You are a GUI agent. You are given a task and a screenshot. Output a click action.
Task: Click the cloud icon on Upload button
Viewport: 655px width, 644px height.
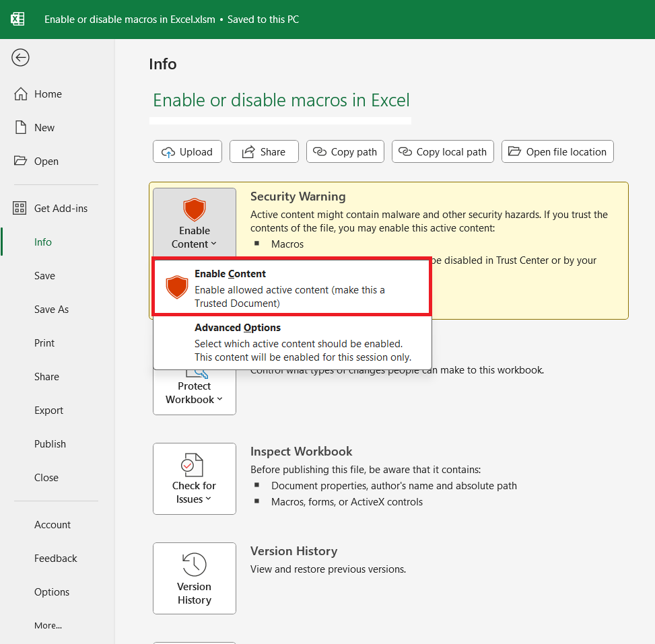[168, 152]
